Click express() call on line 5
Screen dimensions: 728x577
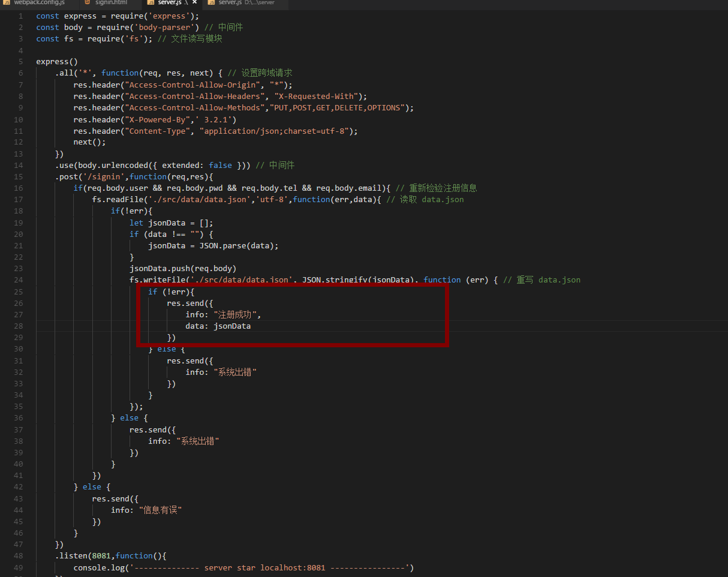click(57, 61)
